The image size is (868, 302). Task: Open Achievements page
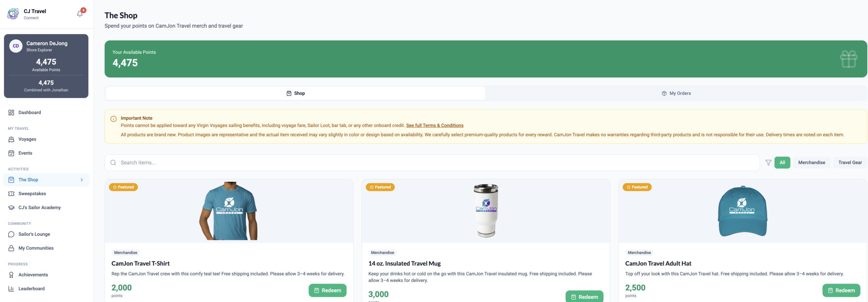(x=46, y=275)
